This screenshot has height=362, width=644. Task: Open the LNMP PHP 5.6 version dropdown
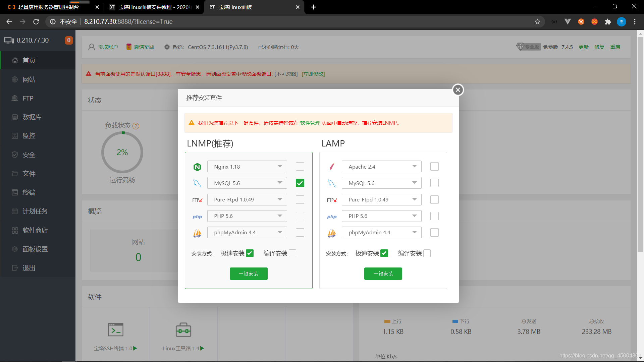click(247, 216)
